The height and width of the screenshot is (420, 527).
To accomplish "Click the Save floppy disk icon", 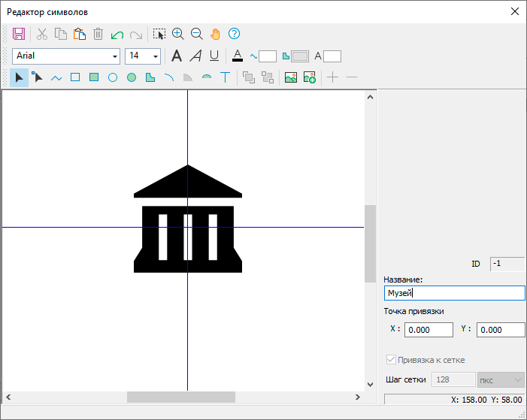I will 19,34.
